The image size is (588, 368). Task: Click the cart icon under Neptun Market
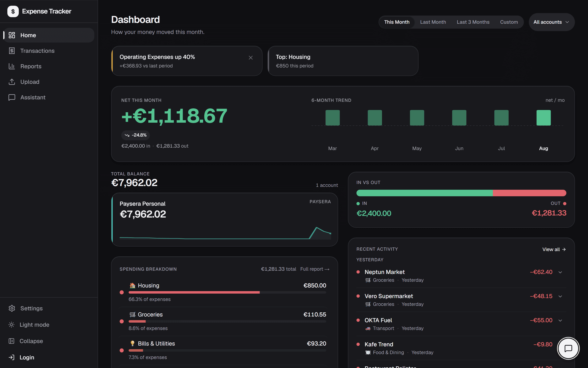tap(368, 280)
